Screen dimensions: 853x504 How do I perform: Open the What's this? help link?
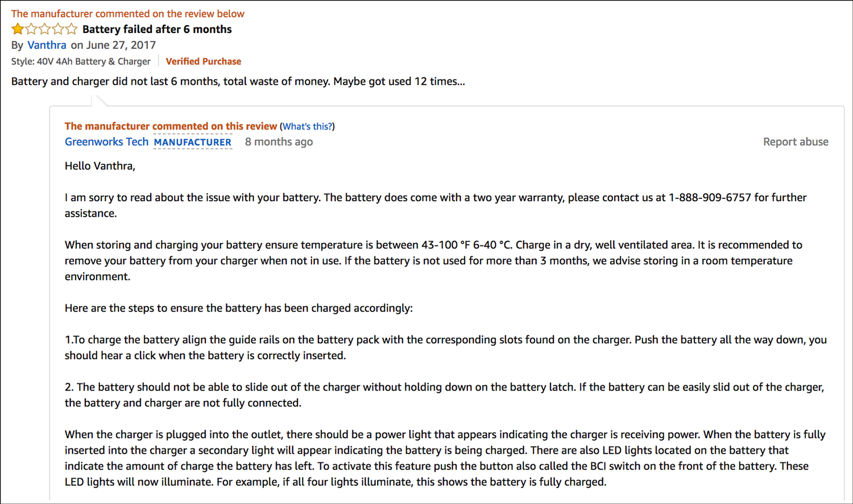pyautogui.click(x=307, y=126)
